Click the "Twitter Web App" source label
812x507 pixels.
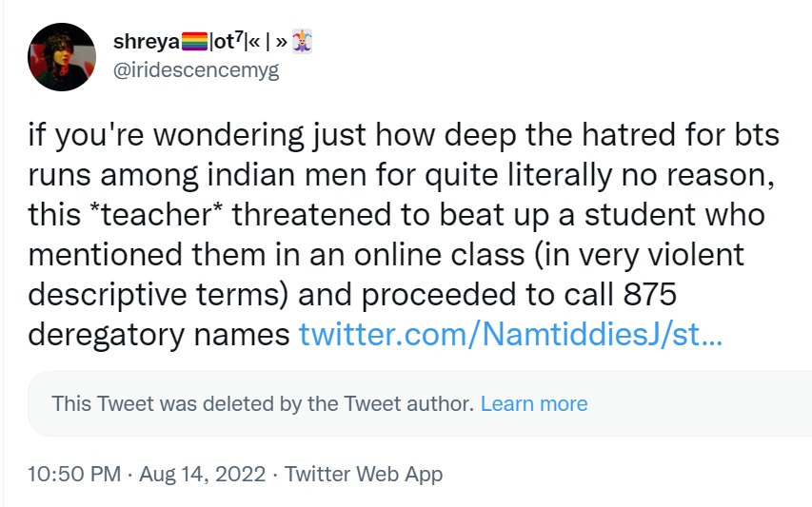(x=364, y=474)
